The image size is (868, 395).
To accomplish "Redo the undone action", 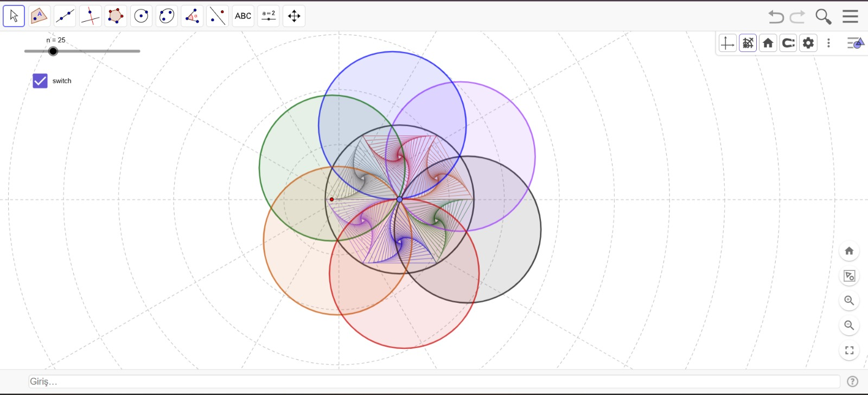I will click(797, 17).
